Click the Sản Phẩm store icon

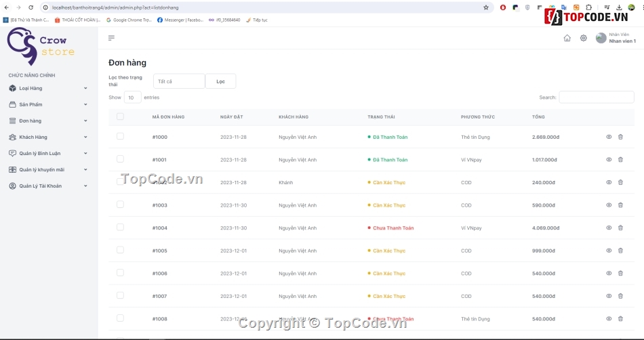pyautogui.click(x=12, y=104)
